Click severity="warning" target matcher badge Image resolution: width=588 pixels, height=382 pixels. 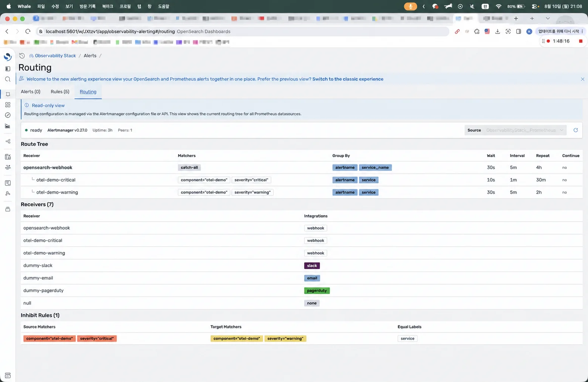(x=285, y=339)
